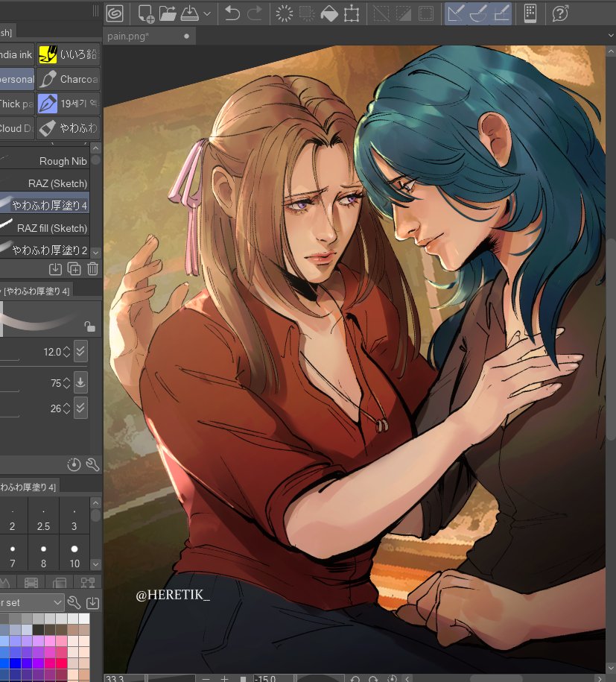
Task: Open Clip Studio launcher icon
Action: tap(115, 13)
